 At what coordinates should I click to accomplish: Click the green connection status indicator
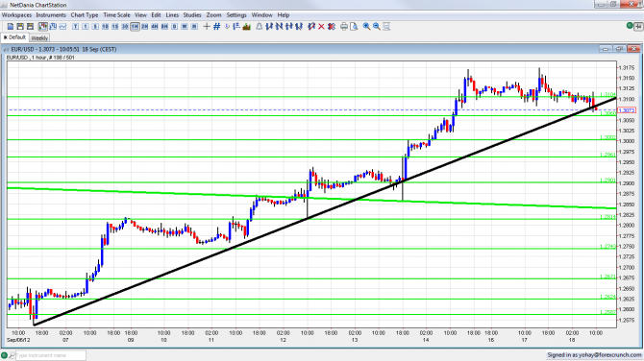(630, 26)
